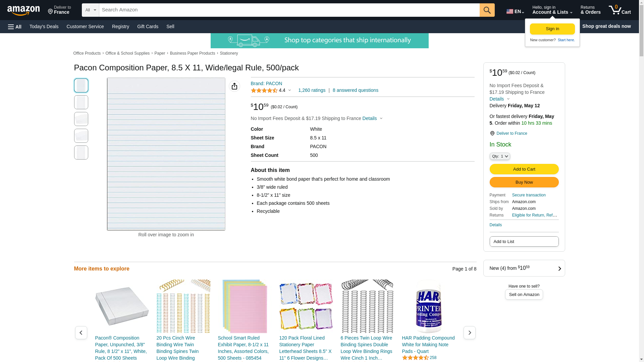Click the Amazon logo
644x362 pixels.
(23, 10)
